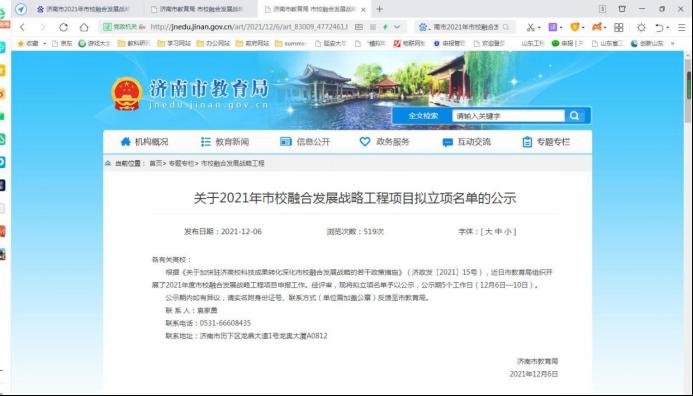This screenshot has width=693, height=396.
Task: Open the 政务服务 navigation menu
Action: pyautogui.click(x=385, y=142)
